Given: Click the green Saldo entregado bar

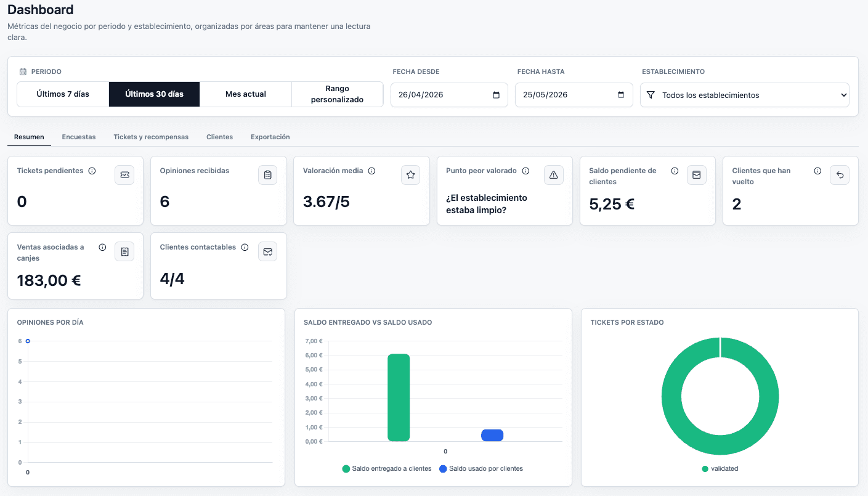Looking at the screenshot, I should coord(399,397).
